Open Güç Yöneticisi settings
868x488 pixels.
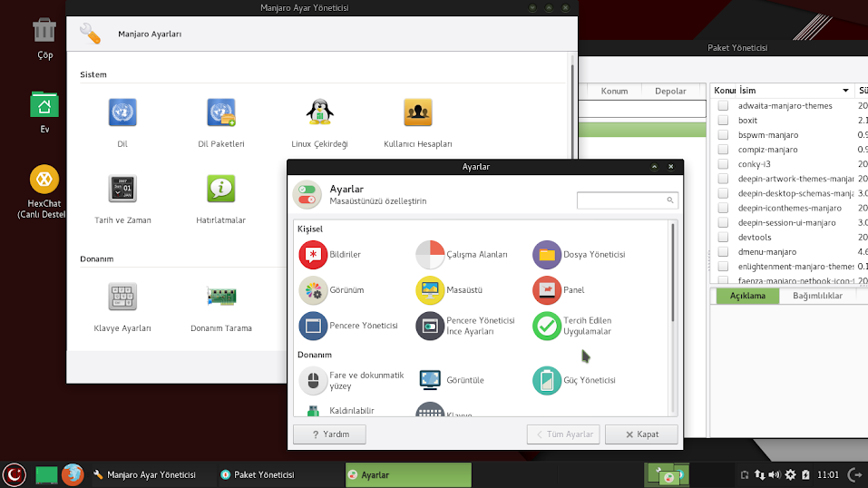(x=574, y=380)
